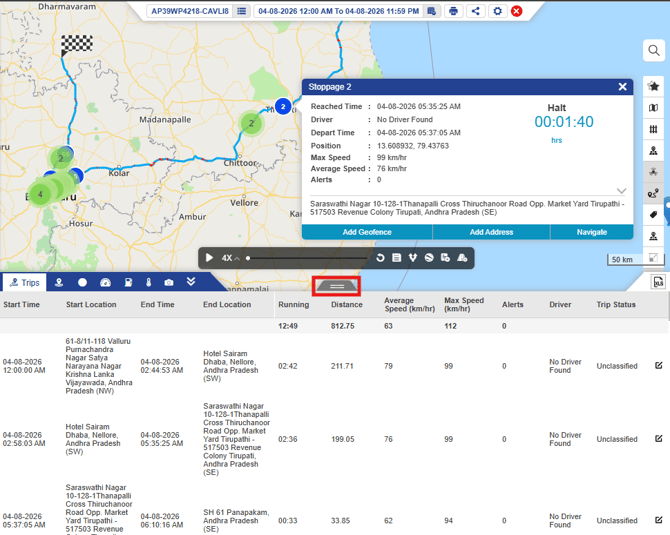Open playback settings gear
The image size is (670, 535).
[497, 11]
